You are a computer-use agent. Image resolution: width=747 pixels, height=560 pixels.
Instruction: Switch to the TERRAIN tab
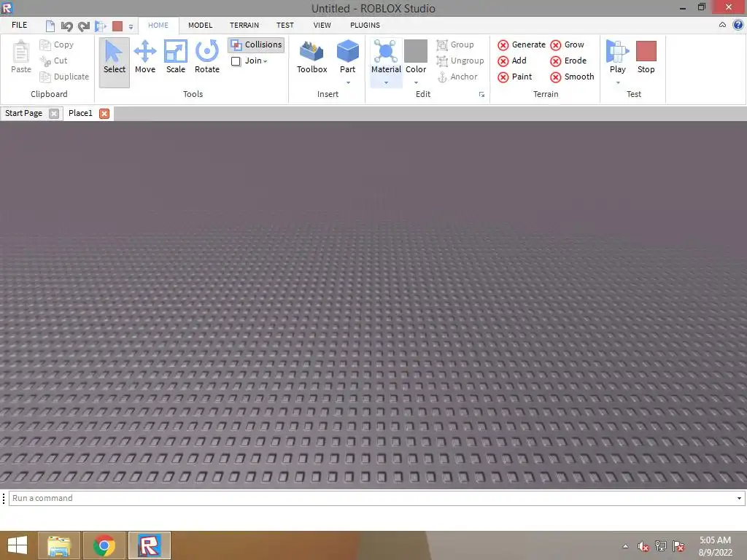point(244,26)
